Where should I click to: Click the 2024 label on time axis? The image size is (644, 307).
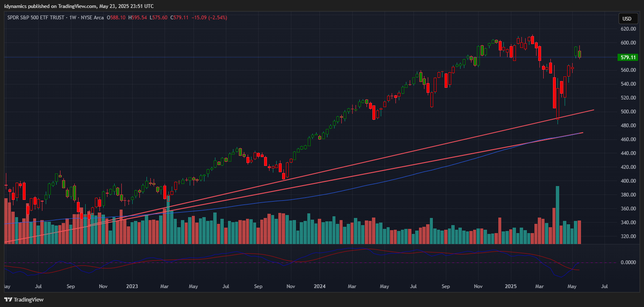point(320,286)
